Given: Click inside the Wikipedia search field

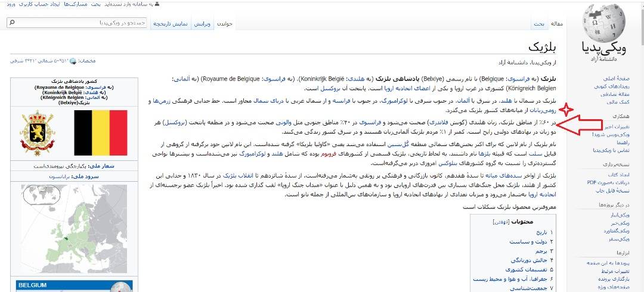Looking at the screenshot, I should [81, 23].
